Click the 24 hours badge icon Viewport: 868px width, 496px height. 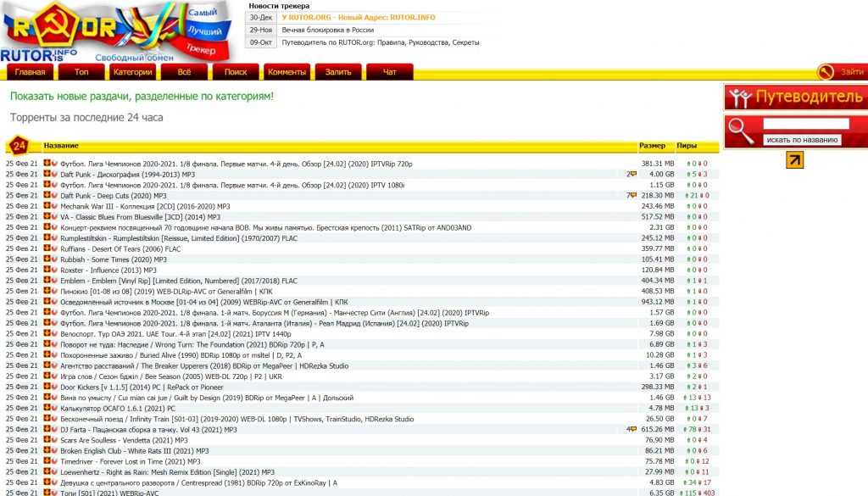[x=21, y=146]
